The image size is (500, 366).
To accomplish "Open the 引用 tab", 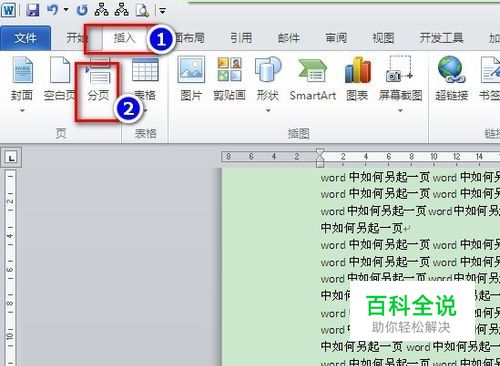I will pos(241,38).
